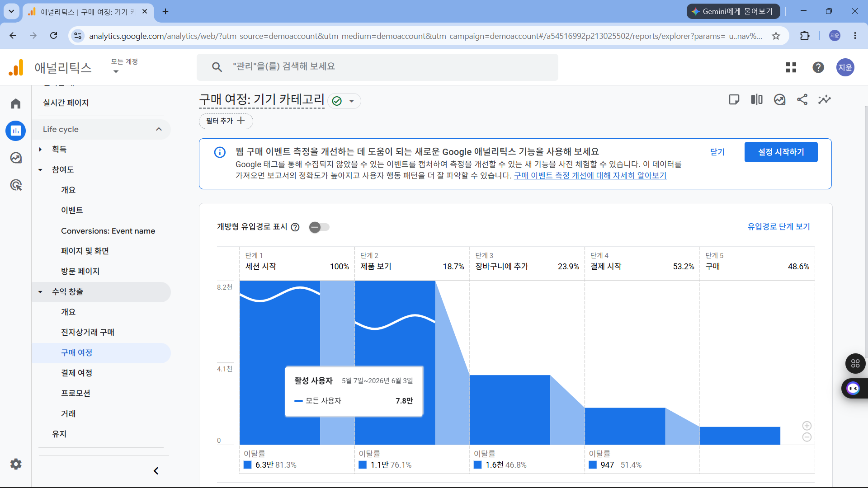The width and height of the screenshot is (868, 488).
Task: Click the 구매 여정: 기기 카테고리 report title
Action: pyautogui.click(x=262, y=99)
